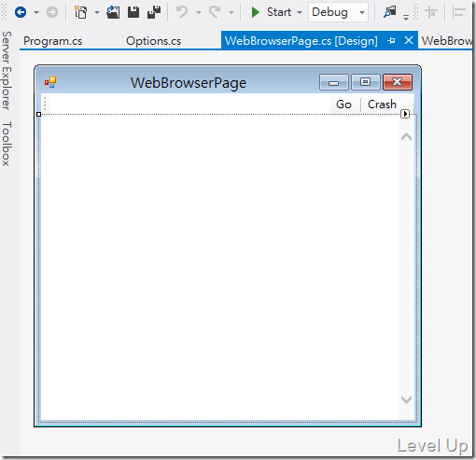Open the Server Explorer side panel
476x460 pixels.
click(x=7, y=71)
